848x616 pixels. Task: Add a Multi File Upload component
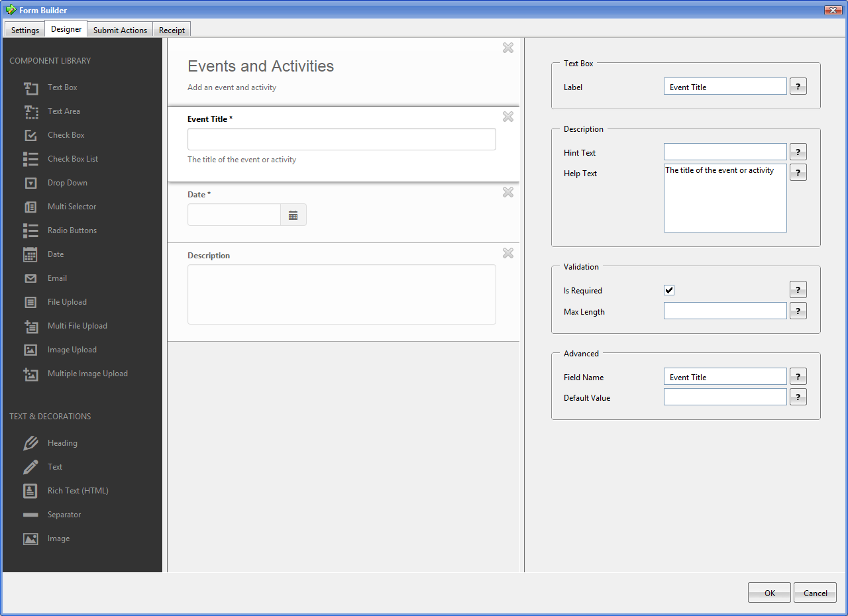tap(77, 325)
